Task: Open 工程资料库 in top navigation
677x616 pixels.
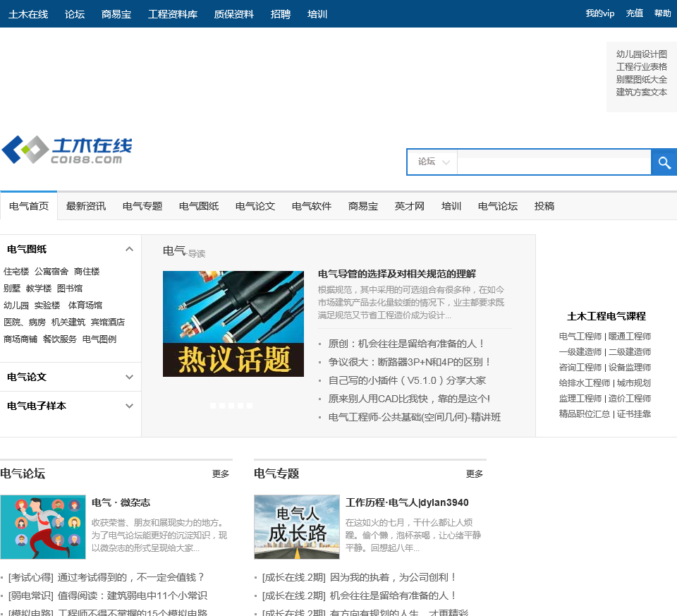Action: 173,14
